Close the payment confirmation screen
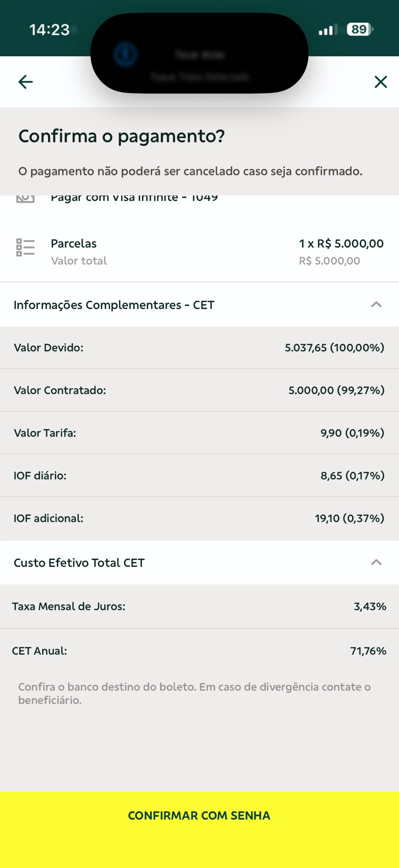 coord(381,82)
